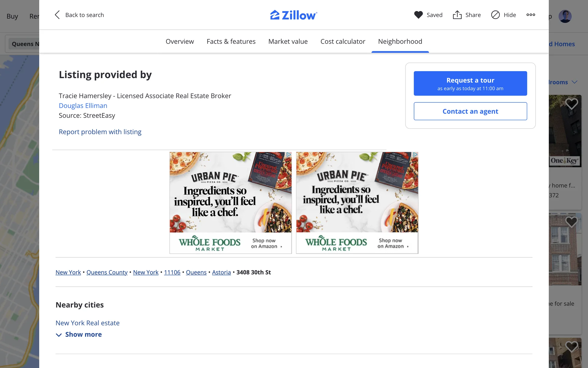Screen dimensions: 588x368
Task: Select the Cost calculator tab
Action: click(x=343, y=41)
